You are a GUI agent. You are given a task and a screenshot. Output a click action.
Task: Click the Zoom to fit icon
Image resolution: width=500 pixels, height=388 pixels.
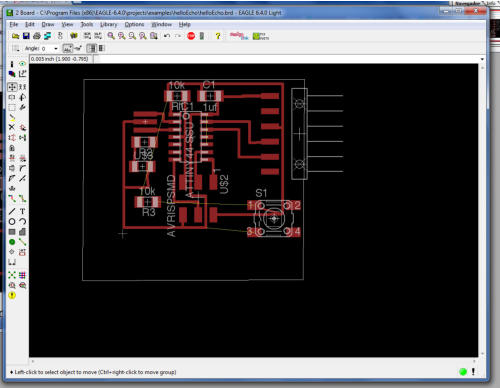[x=111, y=36]
